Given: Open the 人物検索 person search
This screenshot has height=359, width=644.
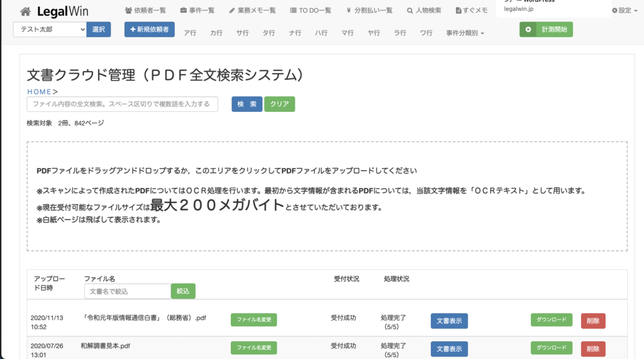Looking at the screenshot, I should pyautogui.click(x=424, y=11).
